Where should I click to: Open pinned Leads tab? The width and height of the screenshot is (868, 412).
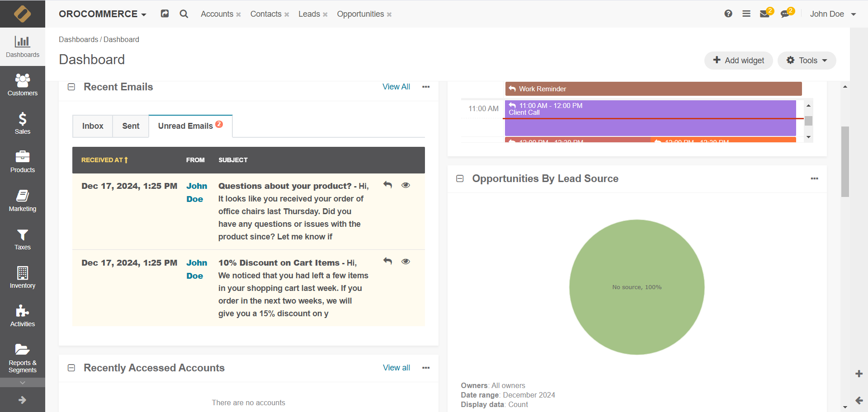(x=309, y=14)
